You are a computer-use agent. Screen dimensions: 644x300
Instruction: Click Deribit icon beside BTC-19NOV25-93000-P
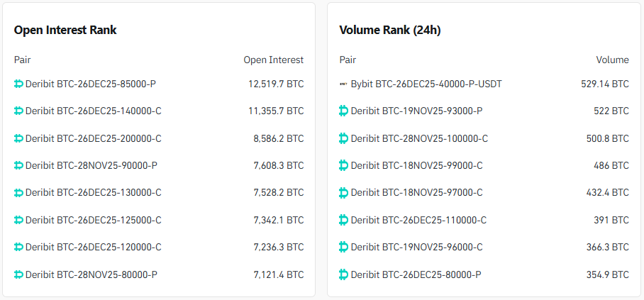pos(344,111)
